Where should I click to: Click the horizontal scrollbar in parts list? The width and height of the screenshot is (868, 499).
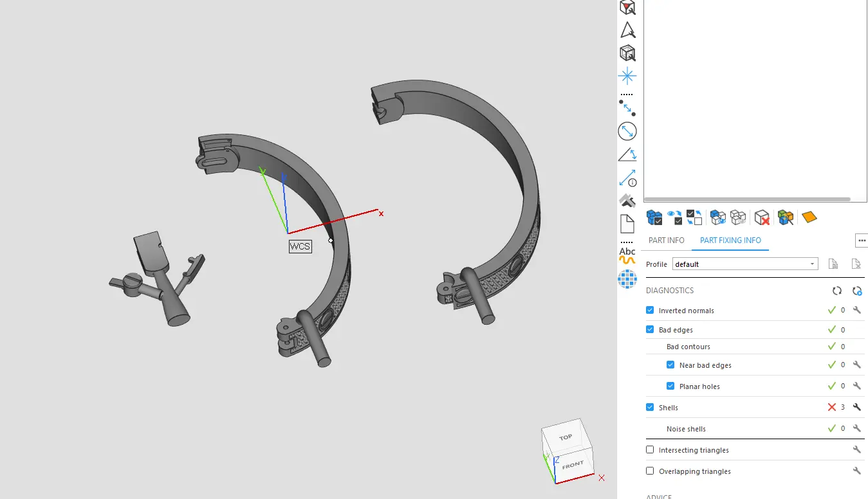[746, 200]
